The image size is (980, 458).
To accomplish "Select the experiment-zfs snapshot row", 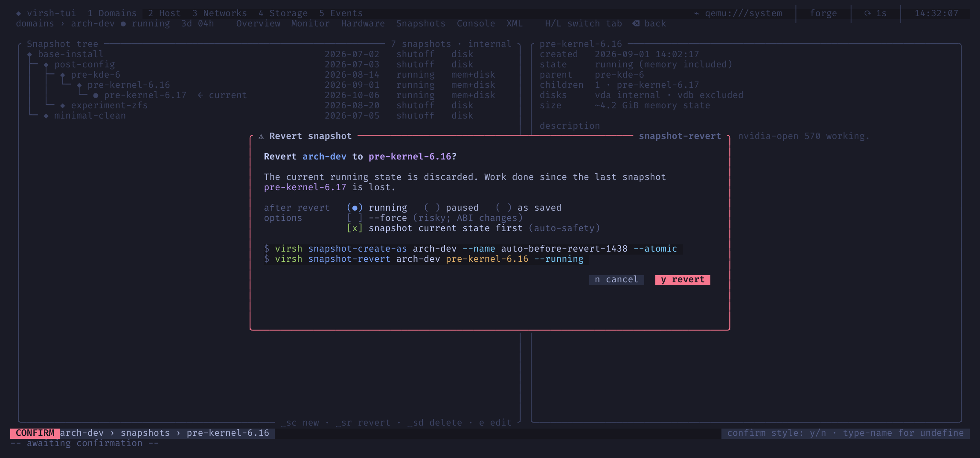I will point(269,105).
